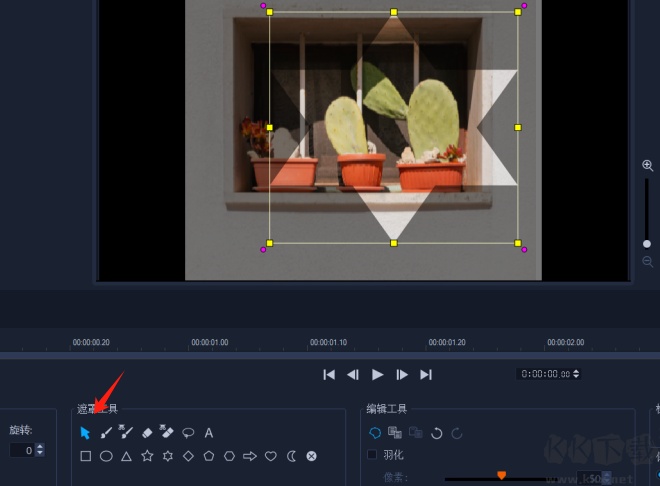Screen dimensions: 660x486
Task: Enable the 羽化 feather checkbox
Action: coord(373,454)
